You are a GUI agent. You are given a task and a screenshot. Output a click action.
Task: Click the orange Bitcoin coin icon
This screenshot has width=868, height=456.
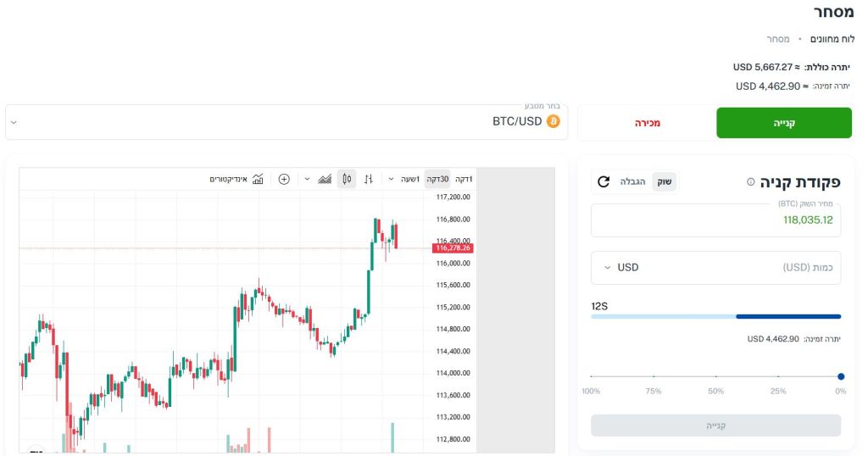coord(553,122)
